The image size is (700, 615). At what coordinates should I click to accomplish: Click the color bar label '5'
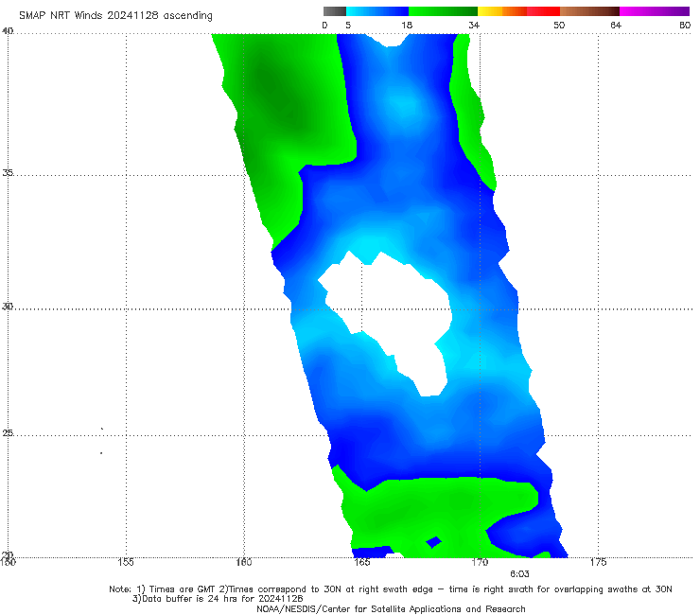(x=348, y=26)
